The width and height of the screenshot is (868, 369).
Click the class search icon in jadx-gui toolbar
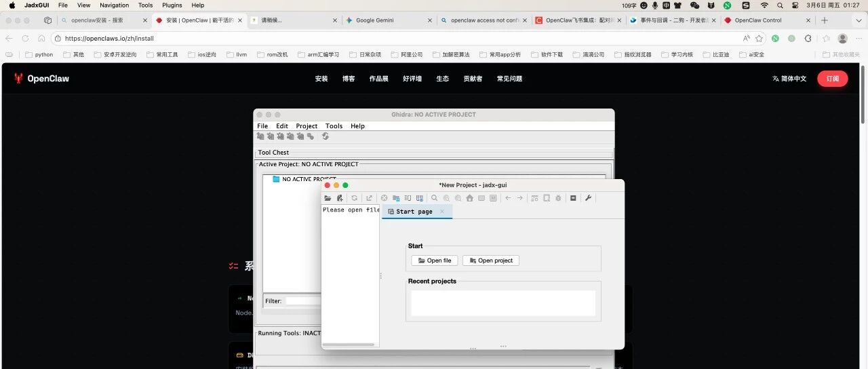point(446,198)
